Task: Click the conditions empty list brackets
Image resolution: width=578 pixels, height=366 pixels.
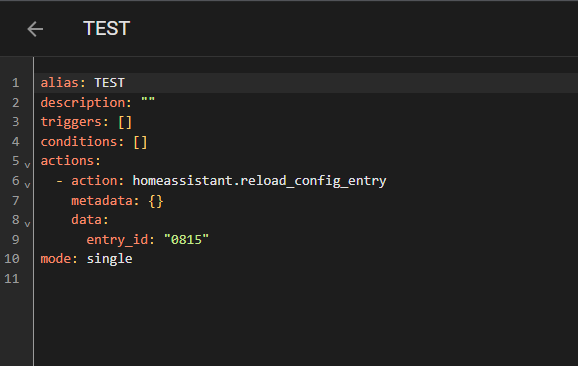Action: tap(140, 142)
